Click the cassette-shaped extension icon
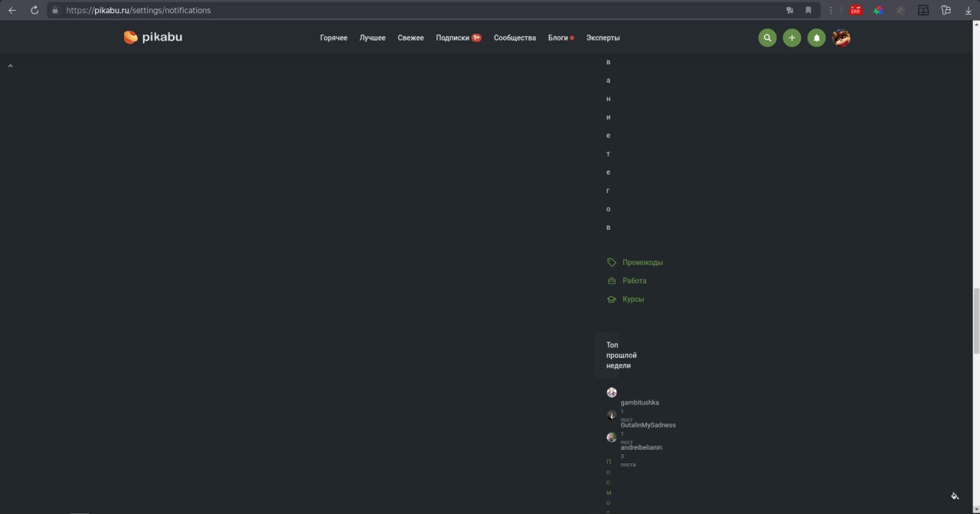Image resolution: width=980 pixels, height=514 pixels. pos(923,11)
